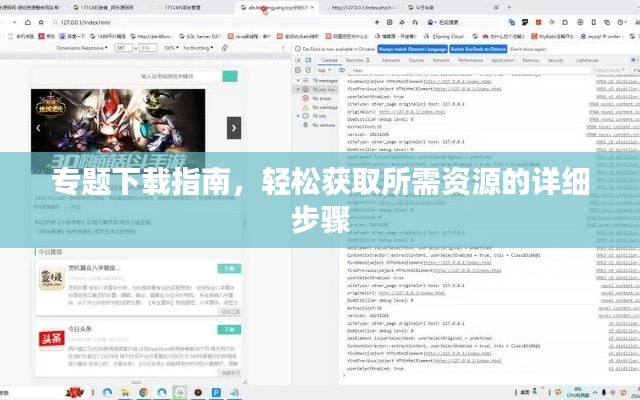
Task: Click the carousel previous arrow
Action: [38, 128]
